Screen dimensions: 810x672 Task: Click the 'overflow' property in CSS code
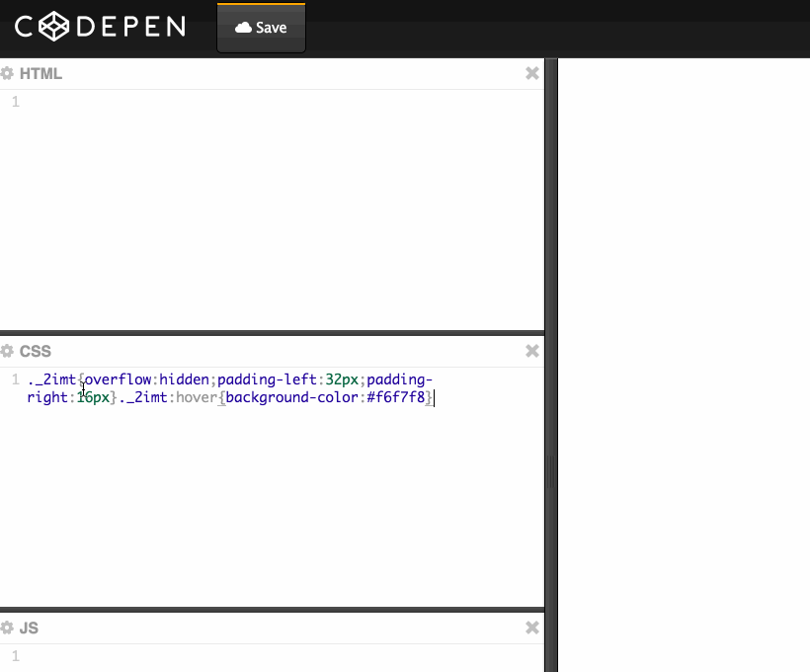click(118, 379)
